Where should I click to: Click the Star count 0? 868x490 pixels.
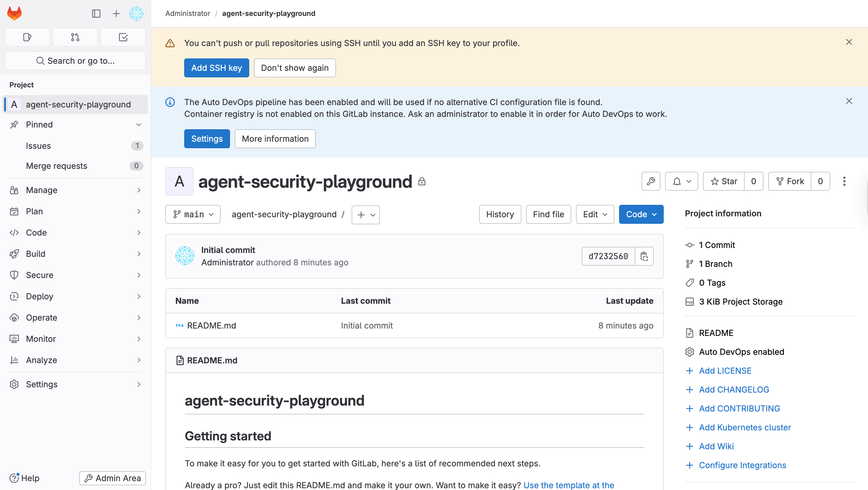tap(753, 181)
